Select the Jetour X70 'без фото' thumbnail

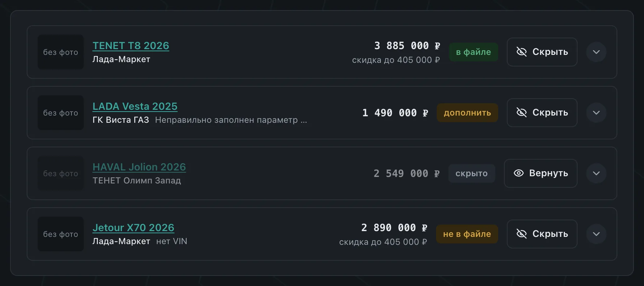(x=61, y=234)
